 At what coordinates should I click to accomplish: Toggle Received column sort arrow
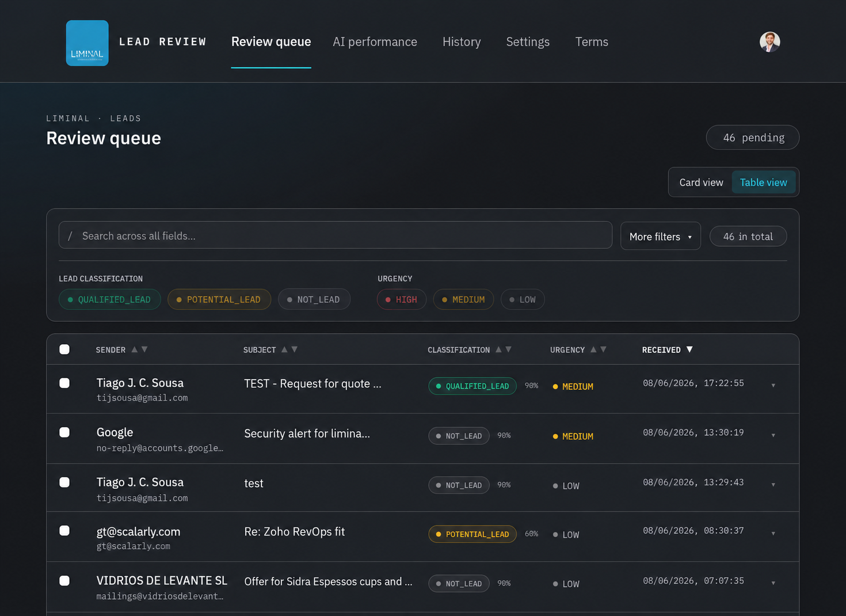(x=689, y=349)
